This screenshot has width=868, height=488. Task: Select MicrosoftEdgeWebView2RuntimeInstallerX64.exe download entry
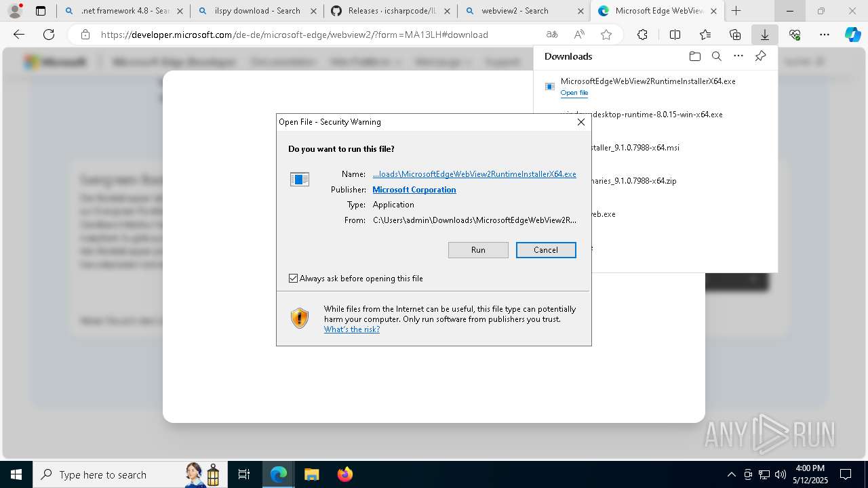(x=654, y=86)
